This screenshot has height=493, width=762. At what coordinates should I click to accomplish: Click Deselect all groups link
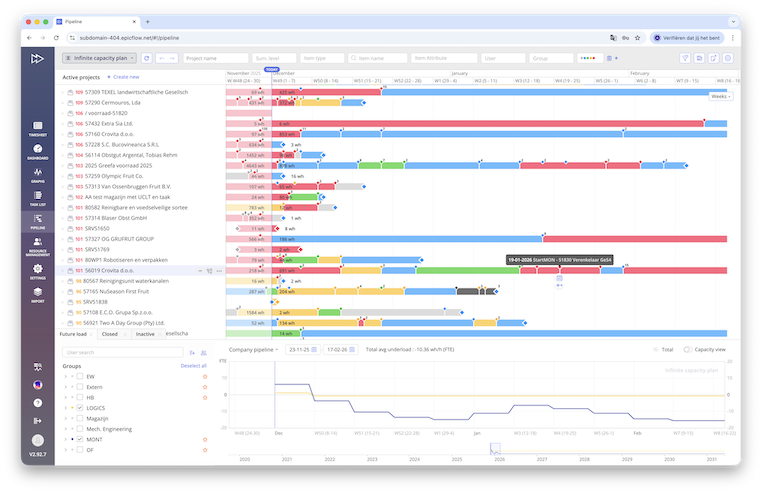193,366
